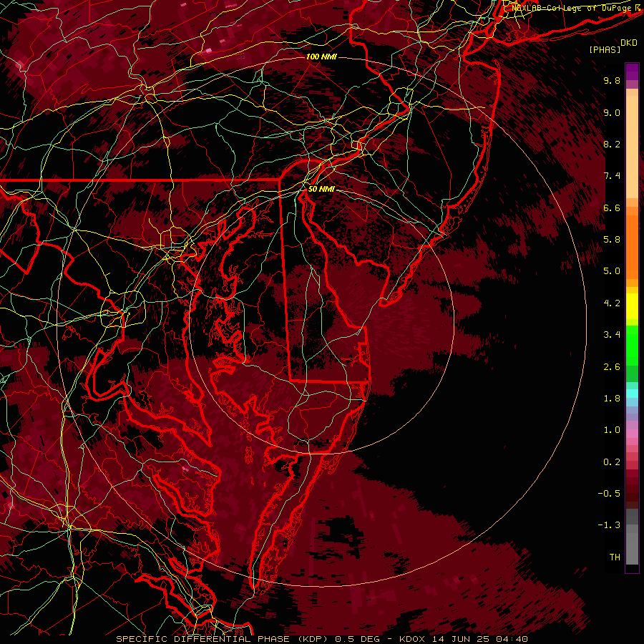Click the -0.5 scale label
Image resolution: width=644 pixels, height=644 pixels.
pos(609,494)
